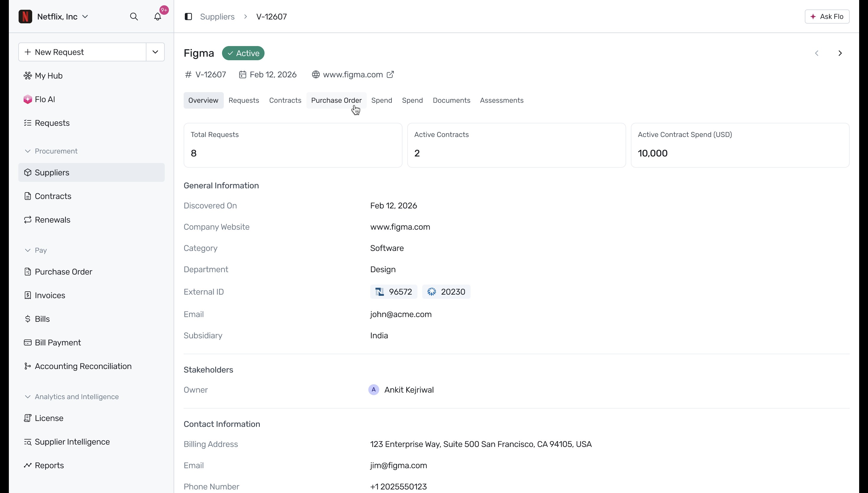Open Reports in sidebar
Screen dimensions: 868x493
tap(92, 466)
